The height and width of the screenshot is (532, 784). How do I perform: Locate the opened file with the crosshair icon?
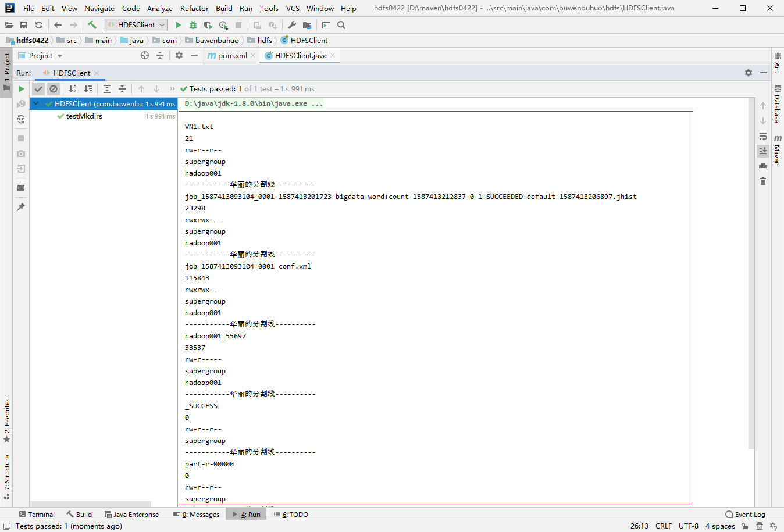pos(145,55)
